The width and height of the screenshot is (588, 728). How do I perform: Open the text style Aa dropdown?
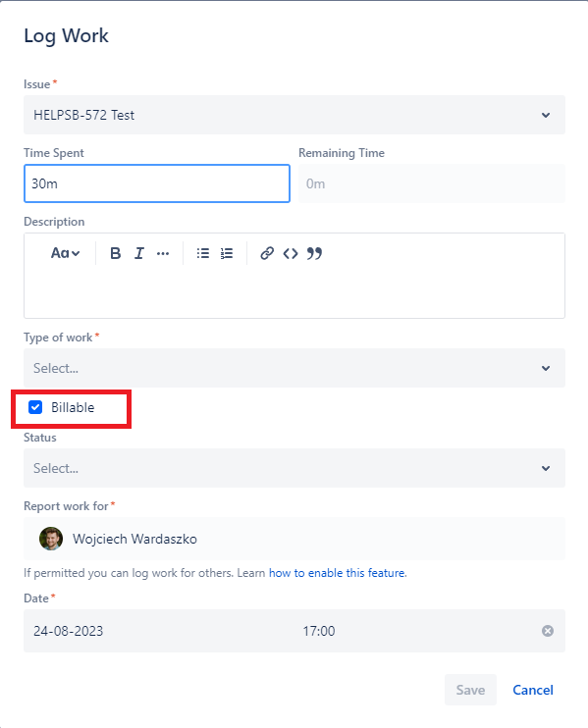[65, 253]
